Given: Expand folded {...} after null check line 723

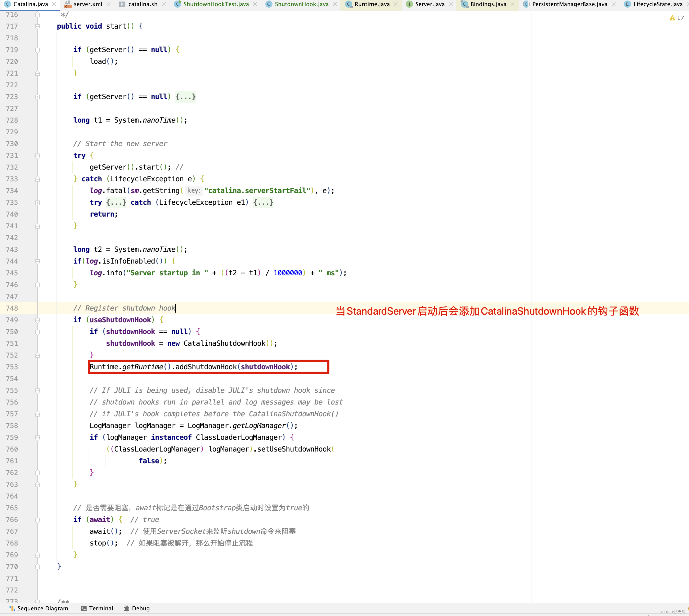Looking at the screenshot, I should [185, 97].
